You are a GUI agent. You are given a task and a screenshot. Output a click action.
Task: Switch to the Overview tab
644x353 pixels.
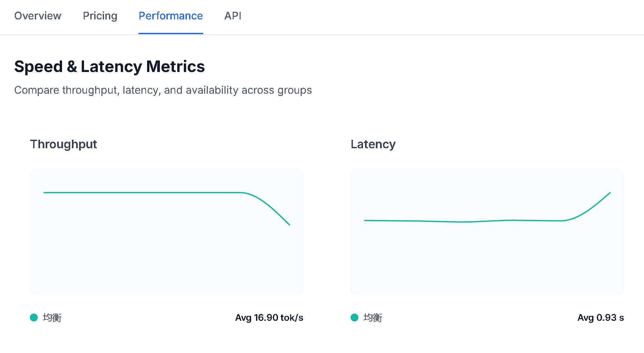38,16
